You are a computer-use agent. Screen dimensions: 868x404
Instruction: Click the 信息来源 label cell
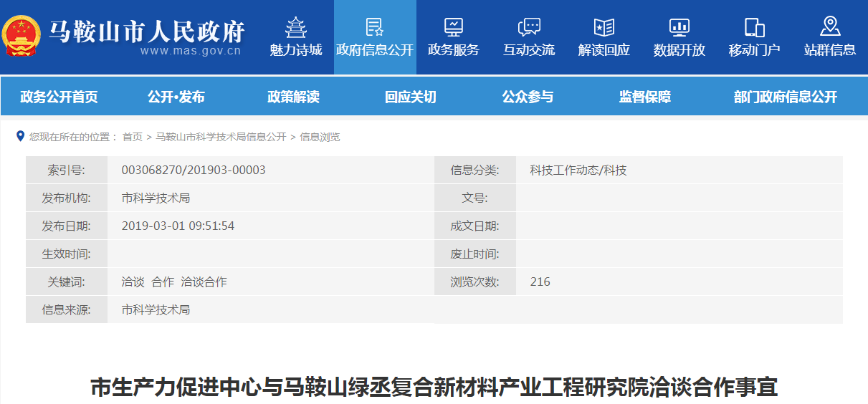[x=67, y=310]
